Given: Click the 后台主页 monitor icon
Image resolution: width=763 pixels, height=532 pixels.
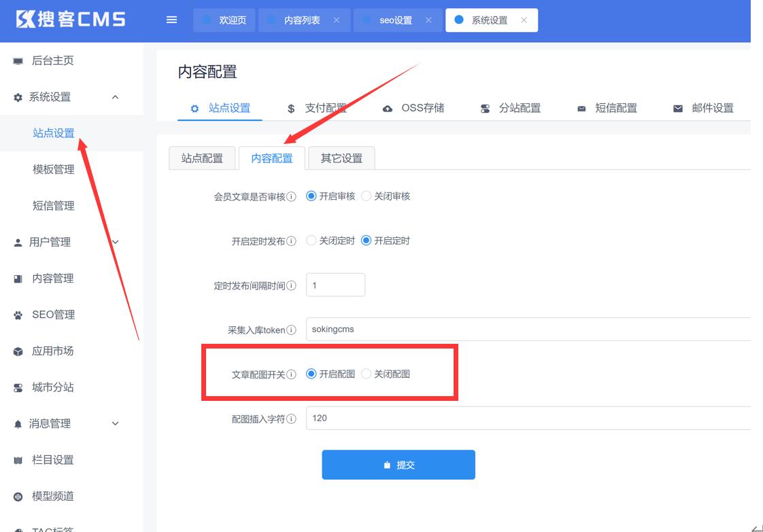Looking at the screenshot, I should point(18,61).
